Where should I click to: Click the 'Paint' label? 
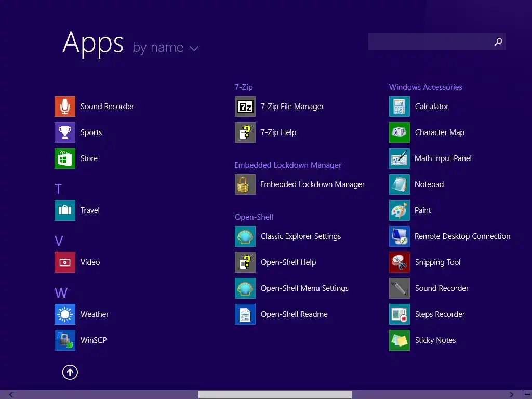coord(423,210)
